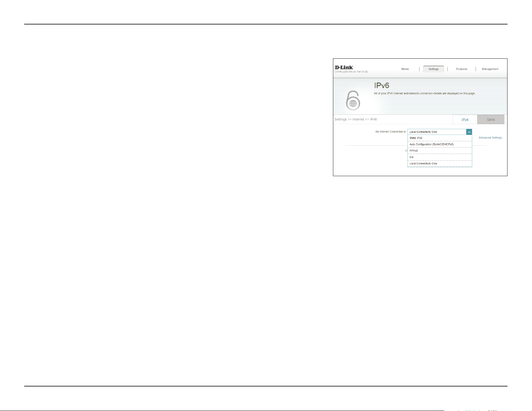Open the Home menu
This screenshot has width=532, height=411.
coord(405,69)
